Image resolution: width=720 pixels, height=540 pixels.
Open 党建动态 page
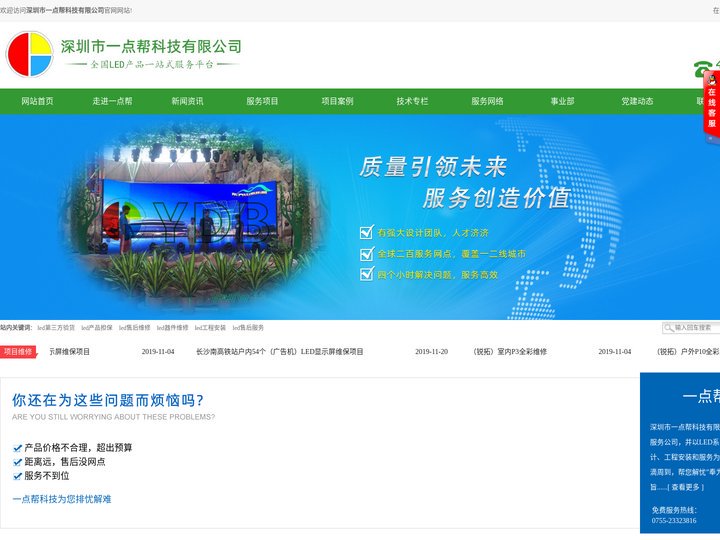pyautogui.click(x=637, y=101)
